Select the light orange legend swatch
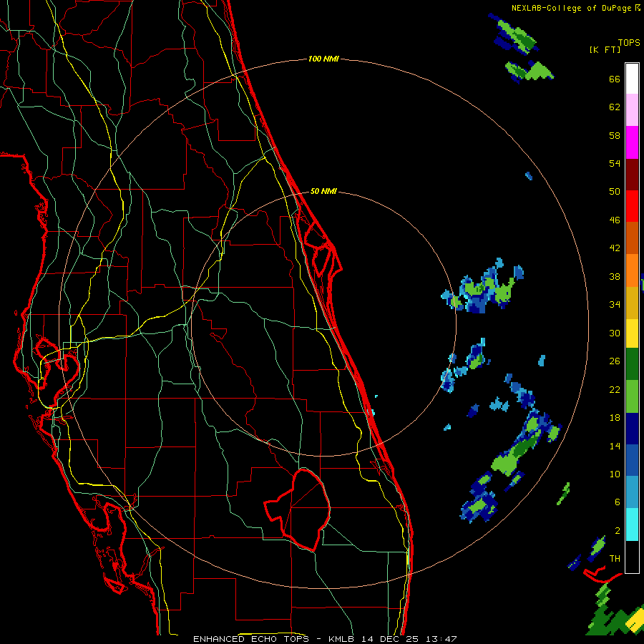 [632, 270]
